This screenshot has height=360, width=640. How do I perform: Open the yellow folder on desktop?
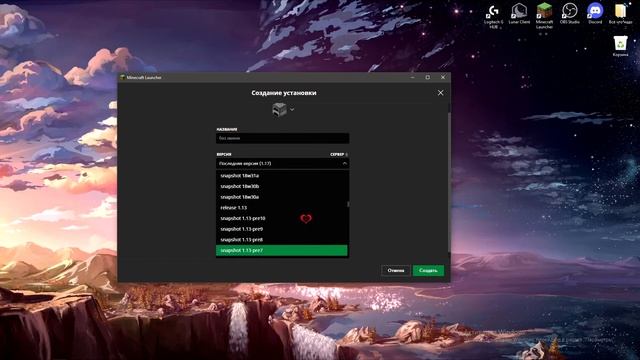tap(620, 14)
